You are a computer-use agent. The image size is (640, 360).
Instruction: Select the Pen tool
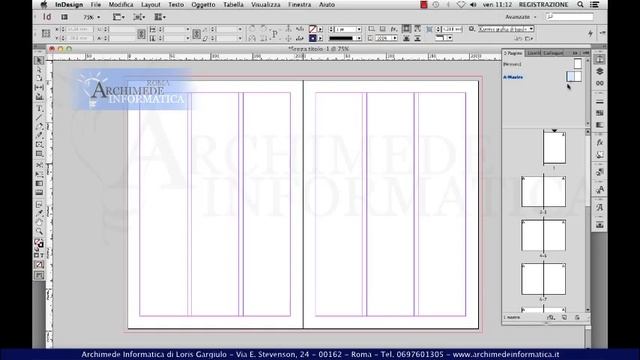[x=39, y=127]
